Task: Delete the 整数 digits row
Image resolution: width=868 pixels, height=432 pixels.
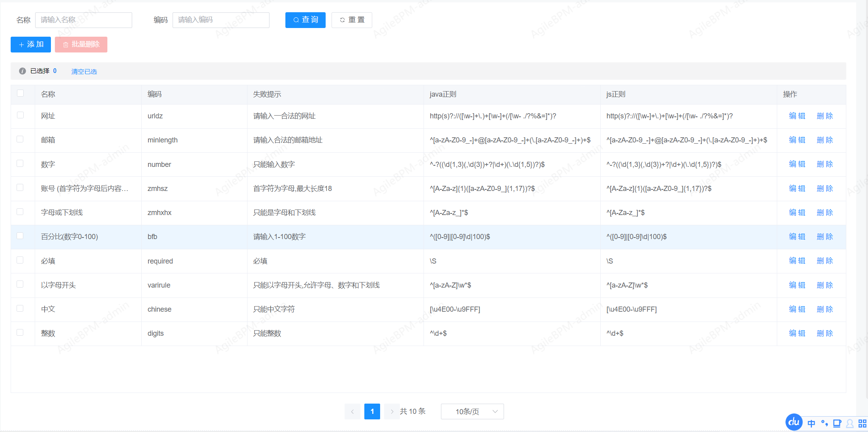Action: tap(825, 333)
